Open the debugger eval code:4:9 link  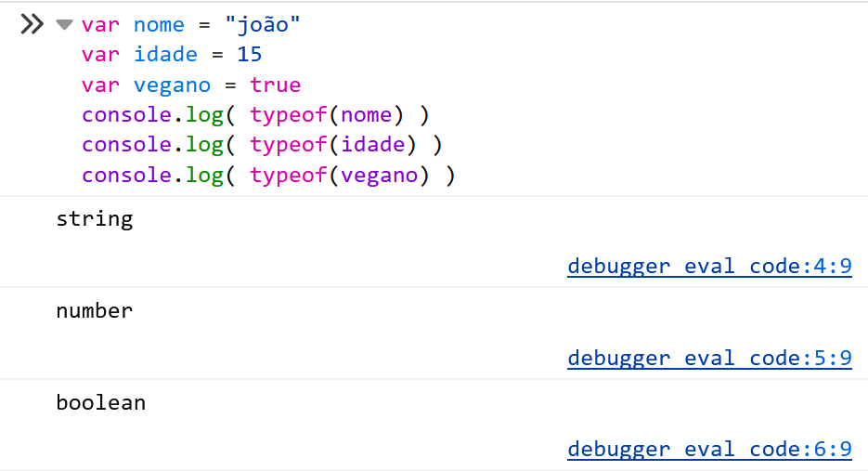tap(709, 267)
